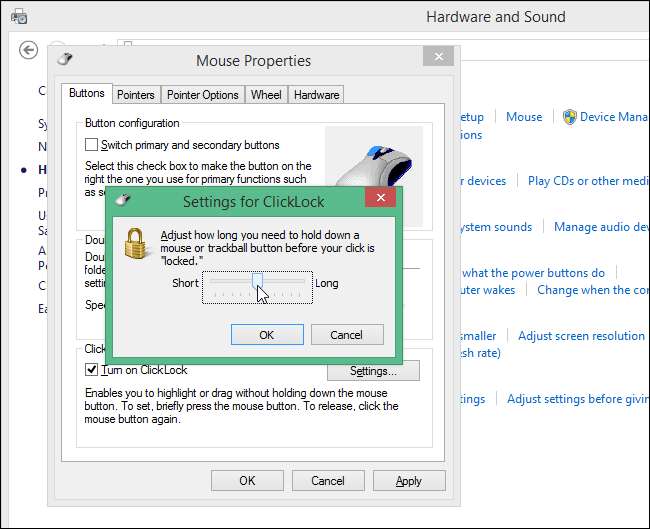Screen dimensions: 650x529
Task: Open the Pointer Options tab
Action: click(202, 95)
